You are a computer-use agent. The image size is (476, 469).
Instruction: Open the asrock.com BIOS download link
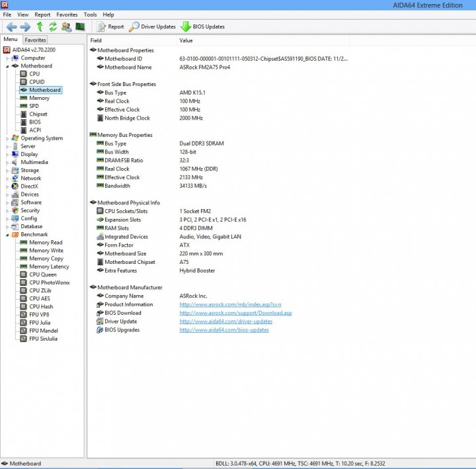point(235,313)
